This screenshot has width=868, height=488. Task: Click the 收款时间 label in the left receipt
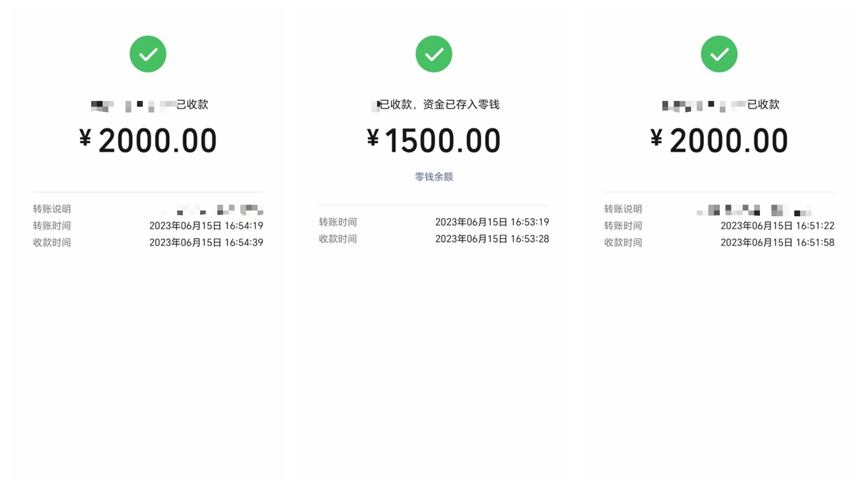tap(52, 242)
